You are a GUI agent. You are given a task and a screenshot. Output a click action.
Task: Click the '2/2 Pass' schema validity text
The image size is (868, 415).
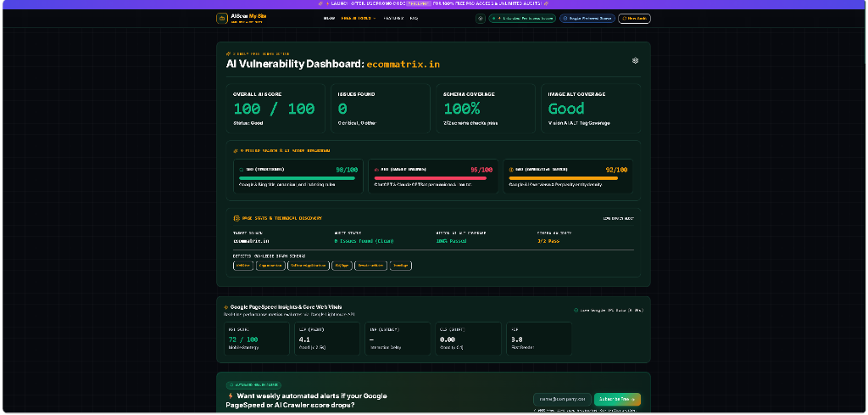[x=548, y=241]
